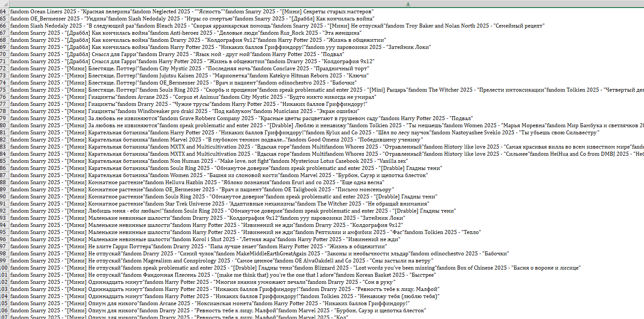644x319 pixels.
Task: Click the cell starting with fandom OE_Bermesser "Ундина"
Action: pyautogui.click(x=326, y=19)
